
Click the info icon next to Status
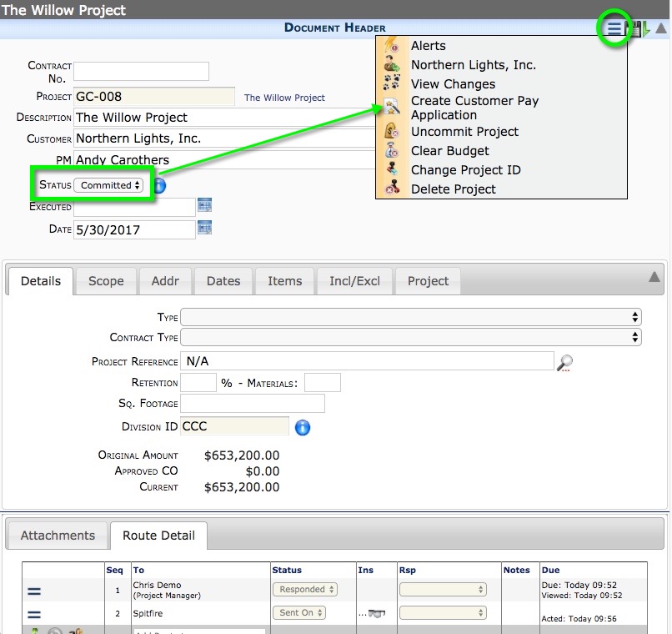point(159,186)
